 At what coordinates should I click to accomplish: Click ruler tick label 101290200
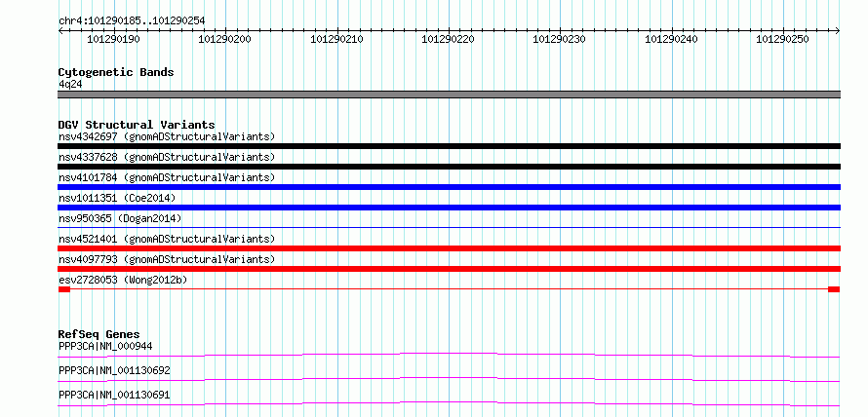(x=224, y=39)
